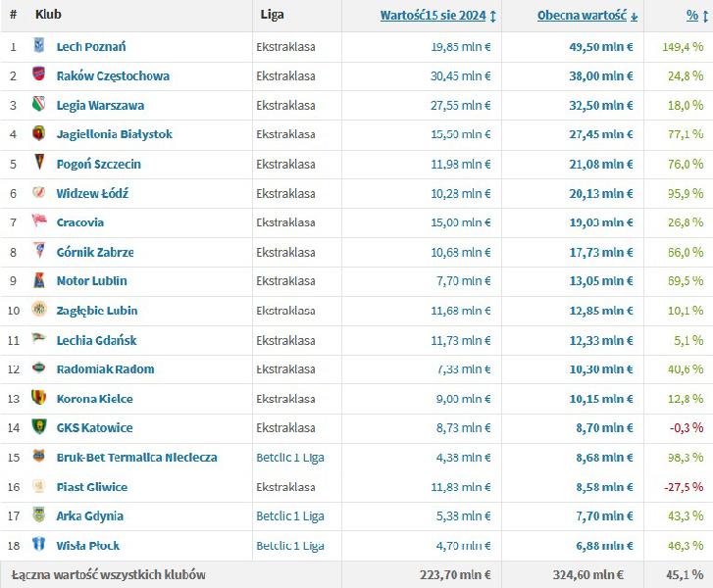
Task: Click the Jagiellonia Białystok crest icon
Action: 39,134
